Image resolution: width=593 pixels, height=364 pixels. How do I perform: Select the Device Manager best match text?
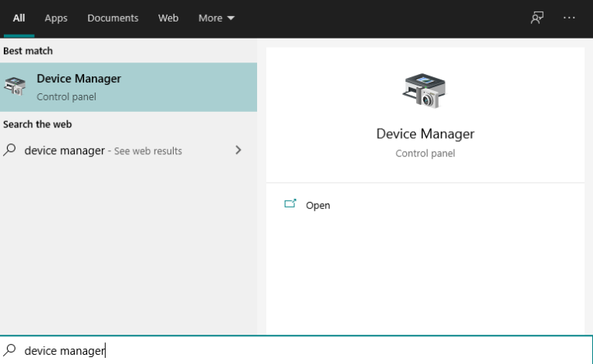point(79,79)
